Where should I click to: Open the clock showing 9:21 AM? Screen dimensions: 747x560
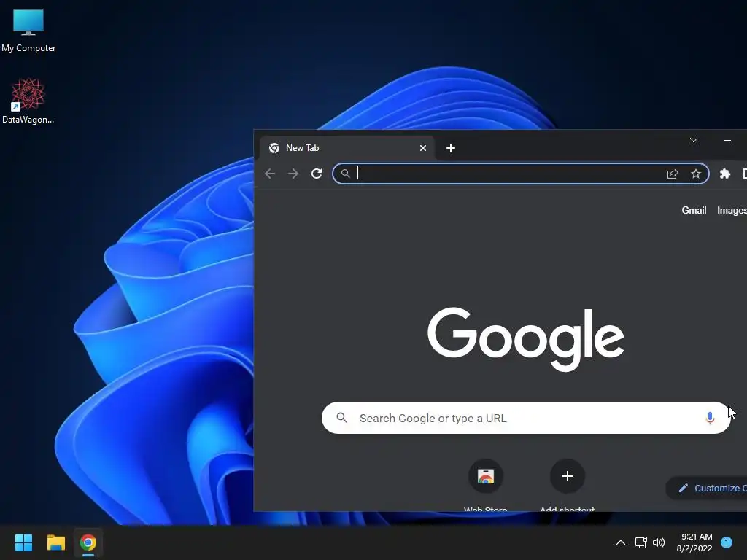694,542
